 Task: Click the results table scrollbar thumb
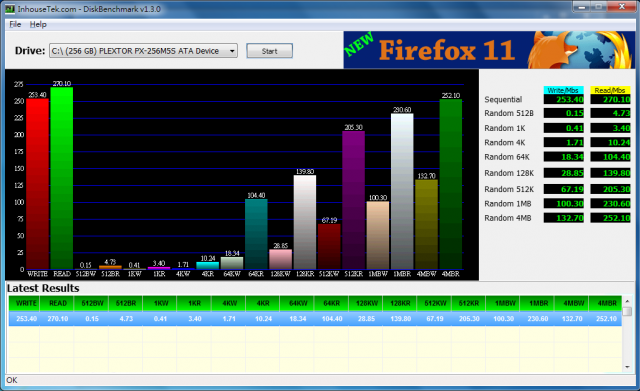click(x=627, y=311)
